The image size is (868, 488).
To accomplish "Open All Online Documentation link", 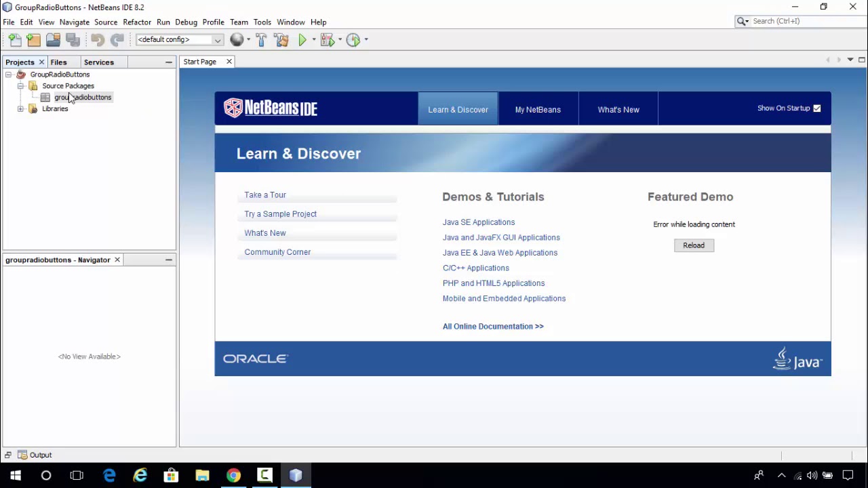I will (x=493, y=327).
